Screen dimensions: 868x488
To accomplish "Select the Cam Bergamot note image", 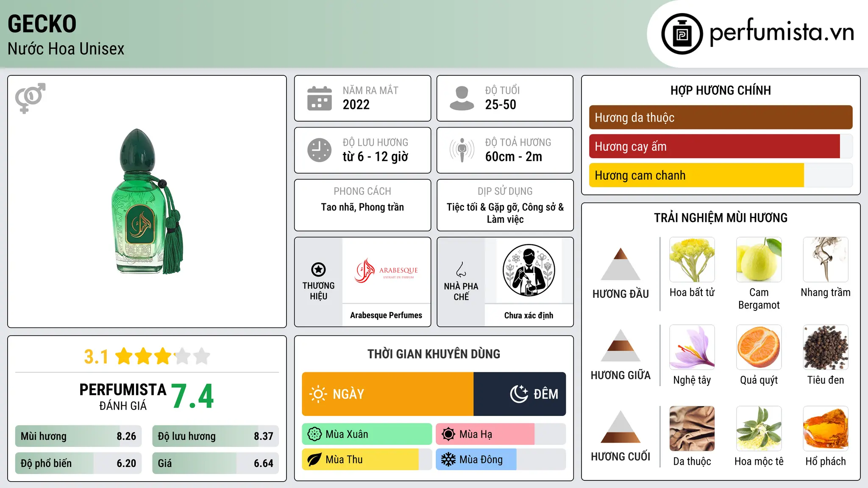I will coord(759,260).
